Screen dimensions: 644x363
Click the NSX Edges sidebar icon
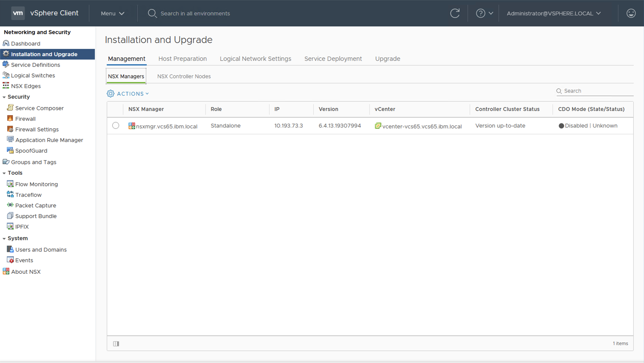pos(6,86)
